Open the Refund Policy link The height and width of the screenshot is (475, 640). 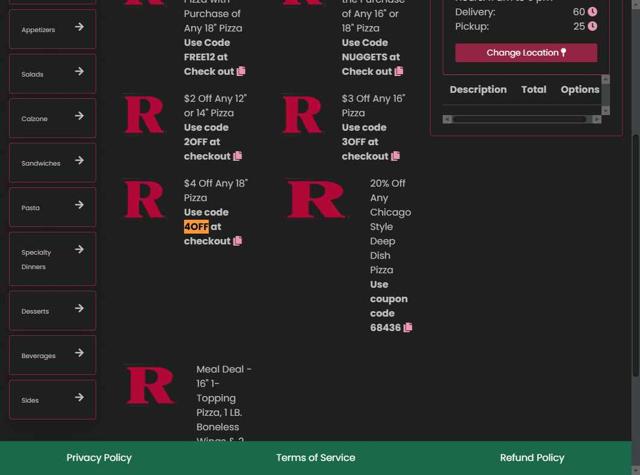point(532,458)
